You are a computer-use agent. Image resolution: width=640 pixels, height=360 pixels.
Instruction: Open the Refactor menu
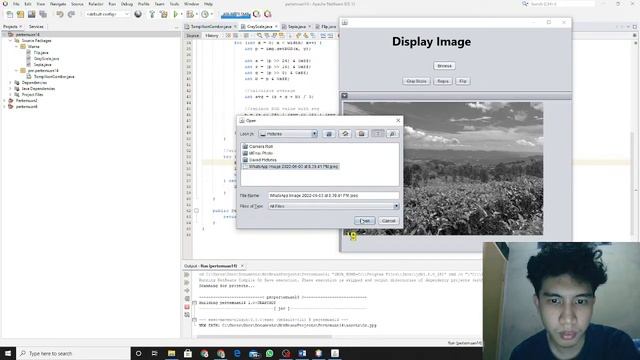pos(96,4)
